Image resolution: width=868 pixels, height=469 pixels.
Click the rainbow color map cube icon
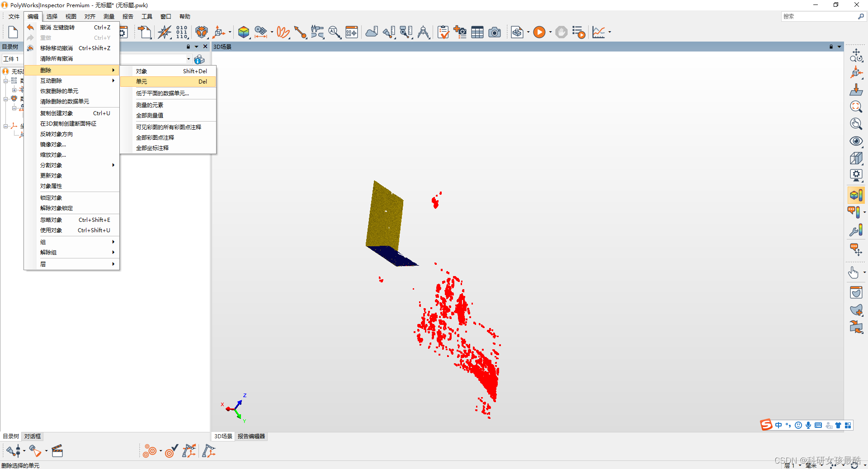pos(244,32)
